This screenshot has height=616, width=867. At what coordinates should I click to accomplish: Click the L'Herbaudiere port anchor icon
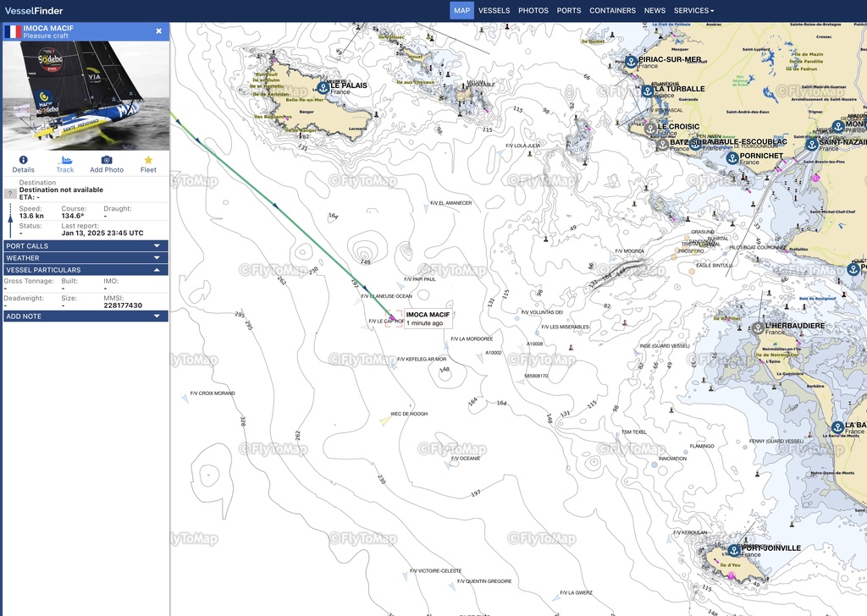(758, 328)
